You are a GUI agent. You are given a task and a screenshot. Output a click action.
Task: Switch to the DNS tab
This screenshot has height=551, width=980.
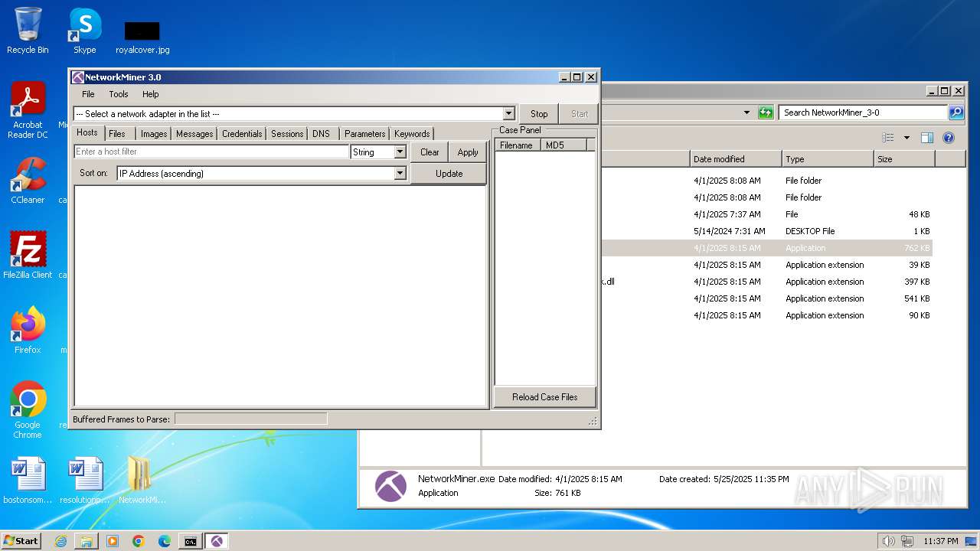322,133
